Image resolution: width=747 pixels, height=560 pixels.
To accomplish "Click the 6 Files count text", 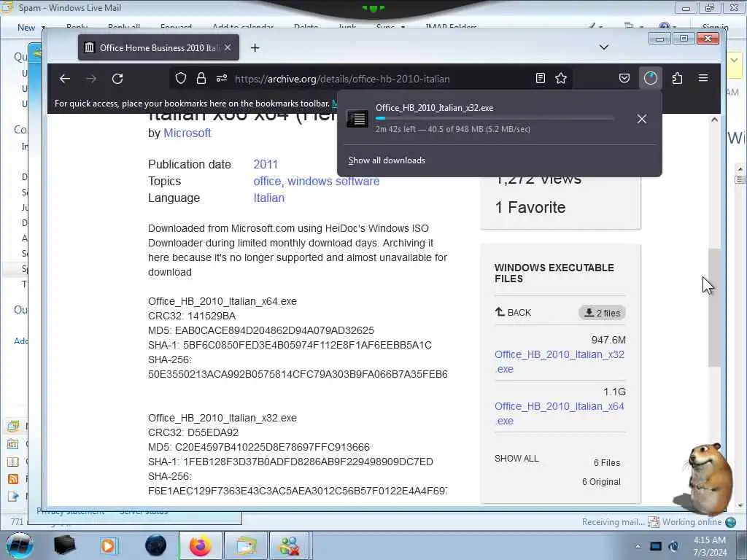I will (x=607, y=463).
